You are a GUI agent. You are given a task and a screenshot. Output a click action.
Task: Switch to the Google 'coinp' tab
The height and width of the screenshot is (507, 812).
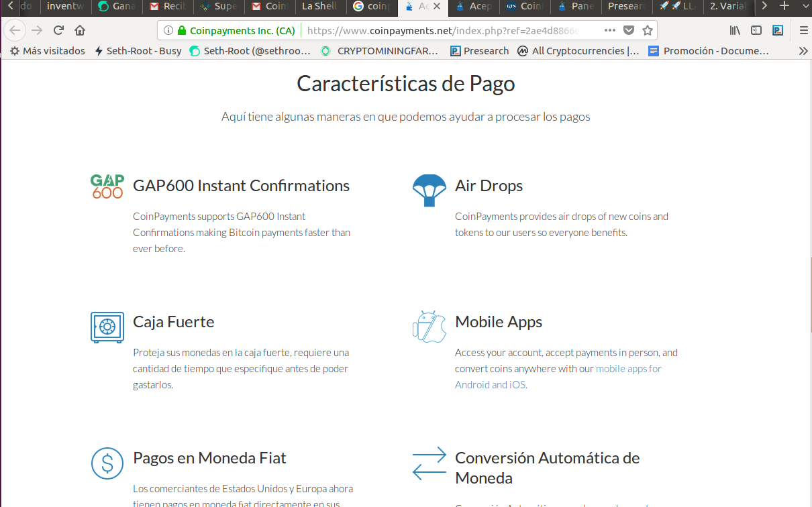(x=372, y=7)
